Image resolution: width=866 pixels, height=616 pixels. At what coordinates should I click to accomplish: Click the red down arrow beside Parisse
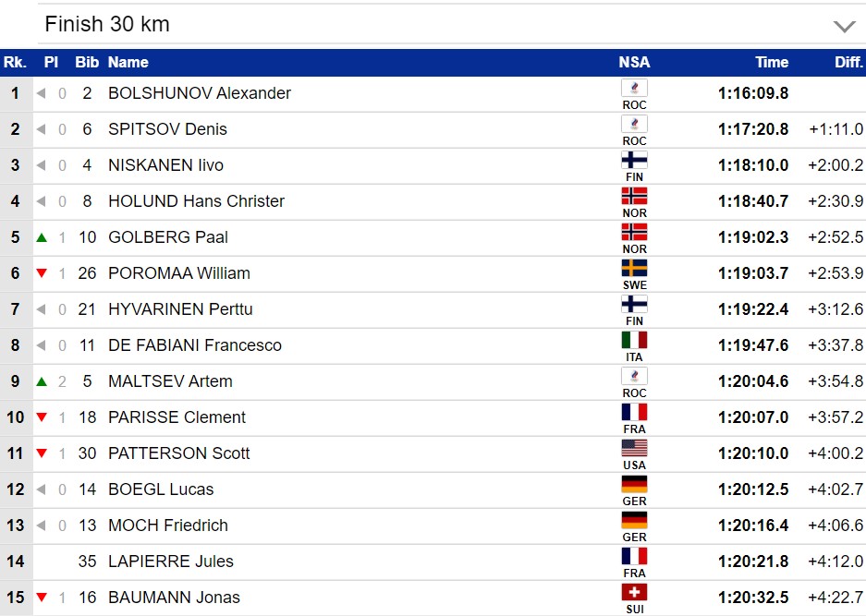42,417
